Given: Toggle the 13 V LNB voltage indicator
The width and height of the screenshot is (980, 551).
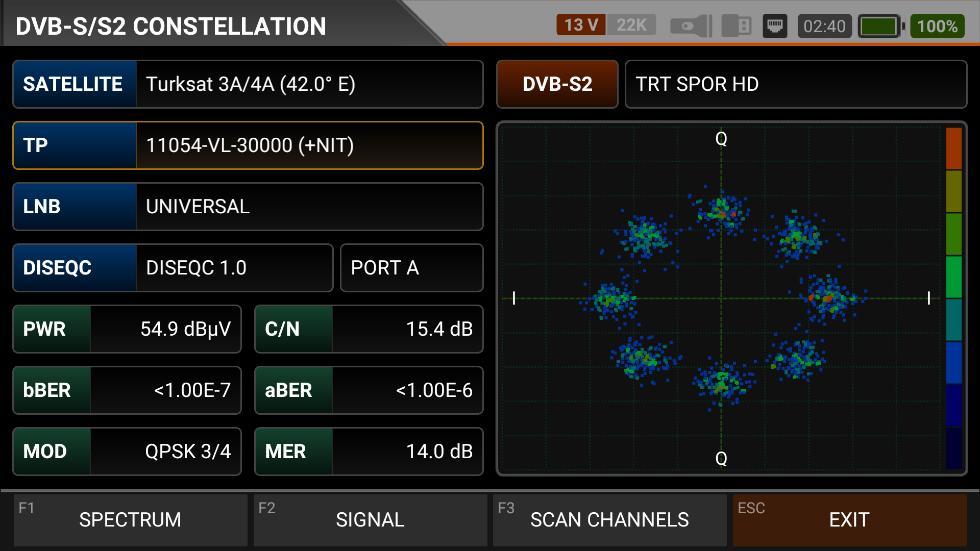Looking at the screenshot, I should tap(580, 25).
